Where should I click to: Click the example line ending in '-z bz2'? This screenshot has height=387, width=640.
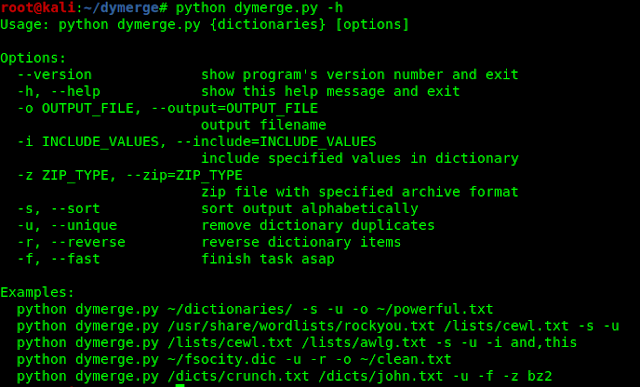pyautogui.click(x=284, y=376)
